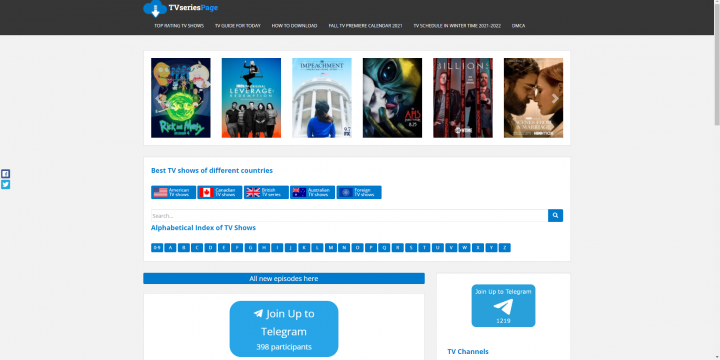Select letter U in alphabetical index

point(438,248)
